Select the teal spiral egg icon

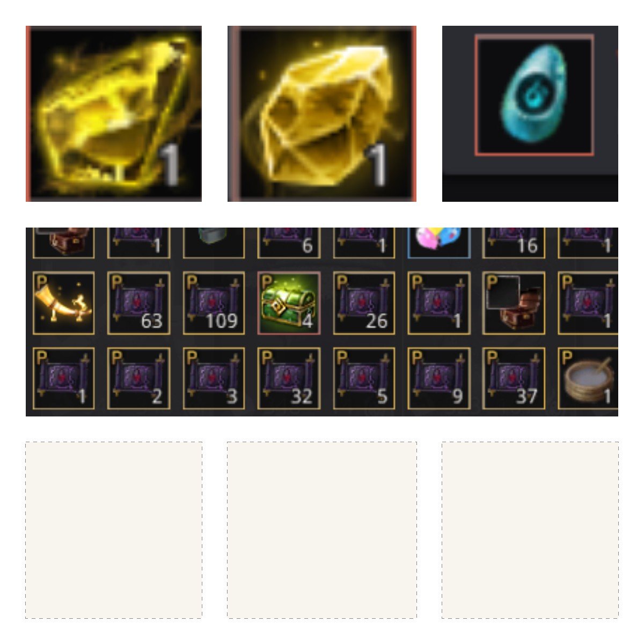535,95
